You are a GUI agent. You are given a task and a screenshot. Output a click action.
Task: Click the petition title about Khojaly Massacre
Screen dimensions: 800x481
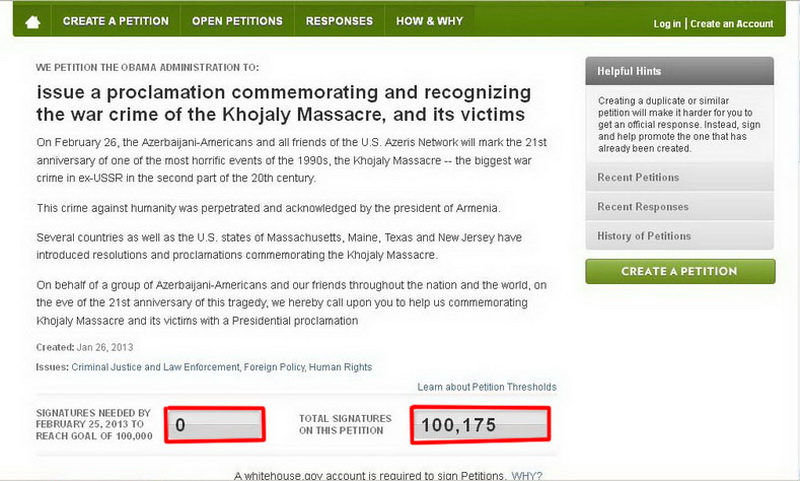click(284, 103)
